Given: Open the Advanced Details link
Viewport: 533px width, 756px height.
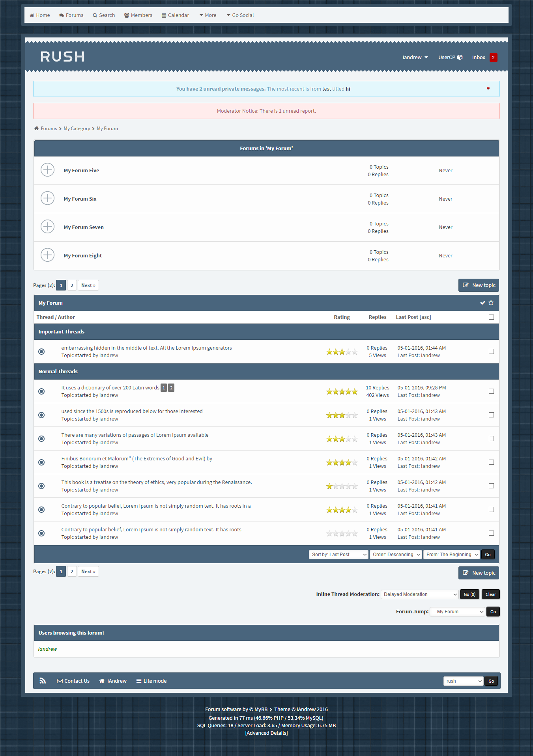Looking at the screenshot, I should pyautogui.click(x=266, y=733).
